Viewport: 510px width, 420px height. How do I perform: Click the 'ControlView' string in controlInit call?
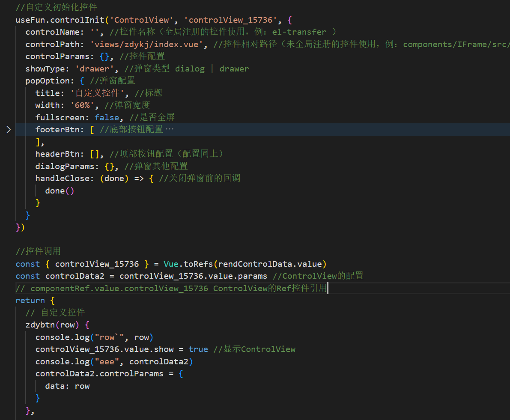(141, 20)
